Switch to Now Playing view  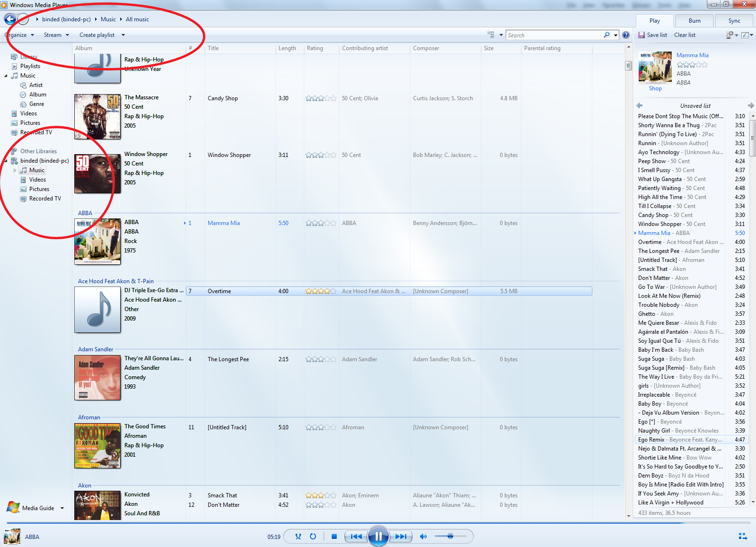pos(743,537)
